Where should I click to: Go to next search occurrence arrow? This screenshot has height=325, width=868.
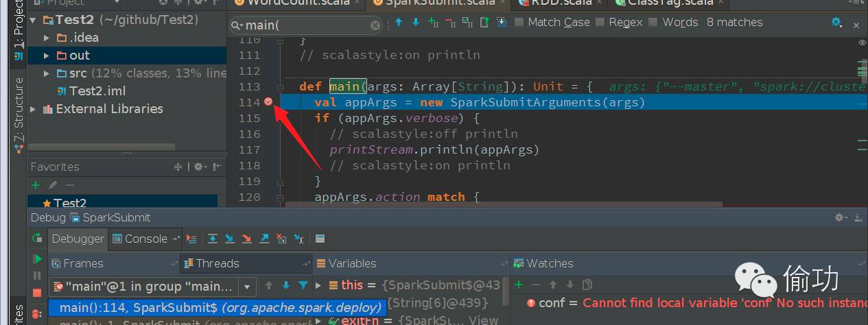(416, 23)
